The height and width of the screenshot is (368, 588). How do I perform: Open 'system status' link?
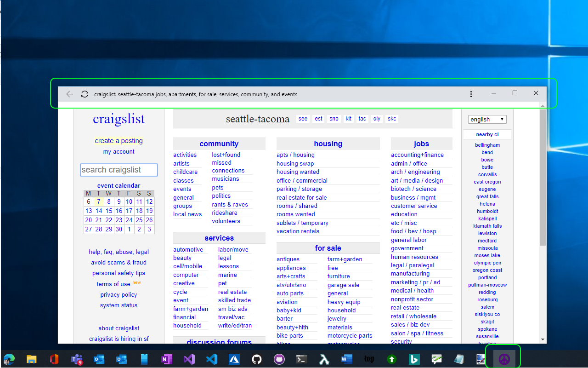pyautogui.click(x=119, y=305)
